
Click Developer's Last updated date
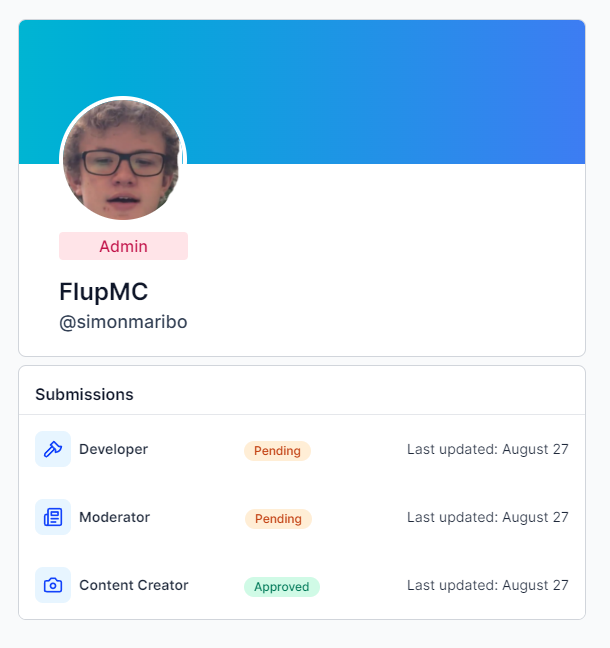(x=488, y=449)
